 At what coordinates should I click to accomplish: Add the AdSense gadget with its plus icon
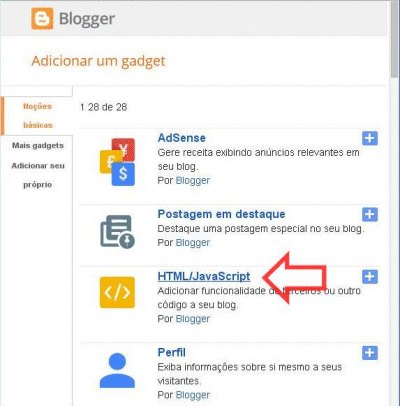[370, 138]
